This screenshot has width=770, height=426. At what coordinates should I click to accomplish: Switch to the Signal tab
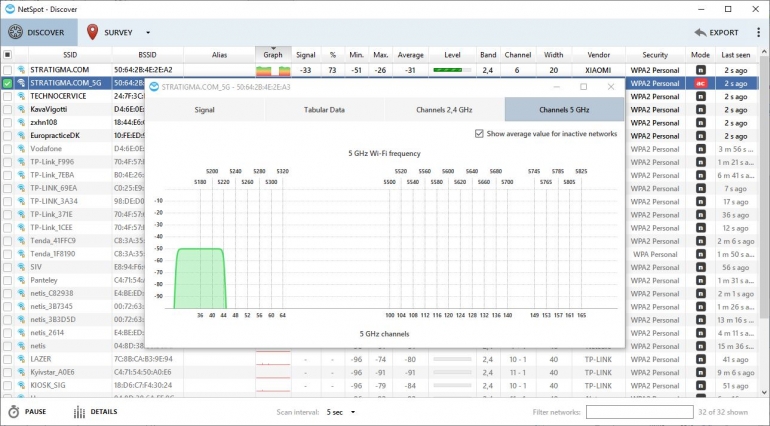[204, 110]
